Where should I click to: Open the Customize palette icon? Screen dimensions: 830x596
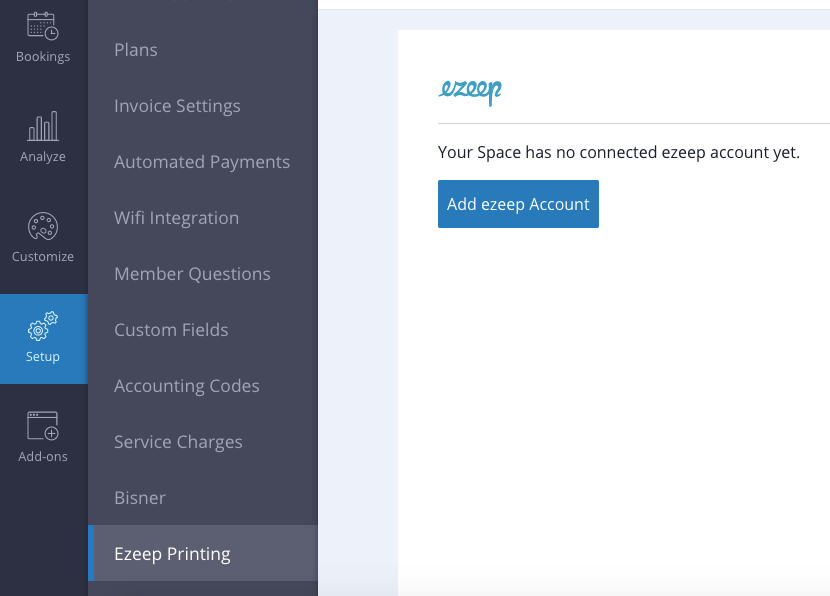point(43,227)
